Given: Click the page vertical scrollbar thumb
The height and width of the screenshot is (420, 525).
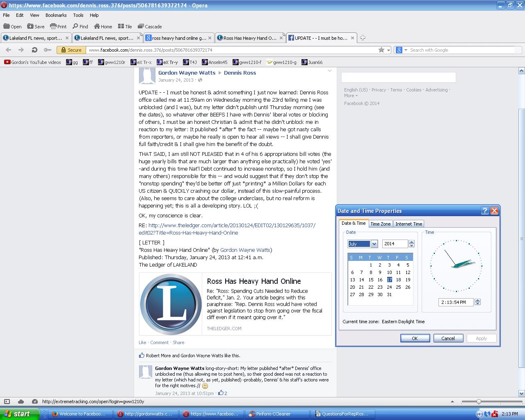Looking at the screenshot, I should click(x=521, y=238).
